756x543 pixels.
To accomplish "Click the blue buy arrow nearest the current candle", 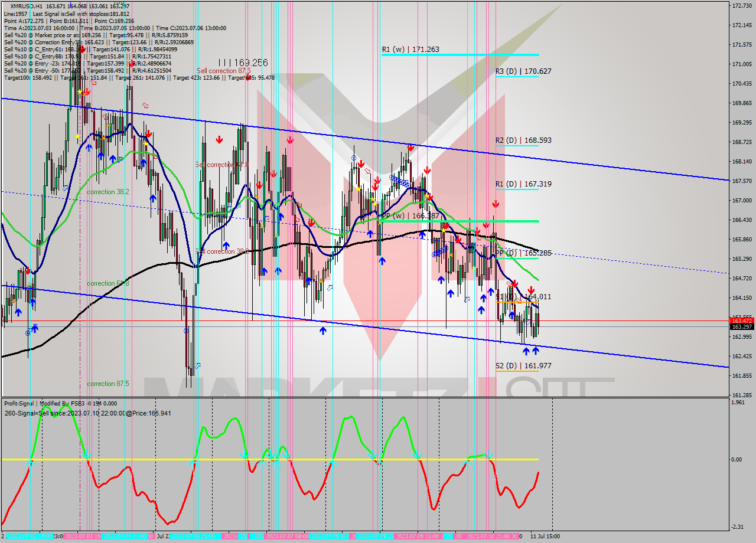I will pyautogui.click(x=535, y=351).
